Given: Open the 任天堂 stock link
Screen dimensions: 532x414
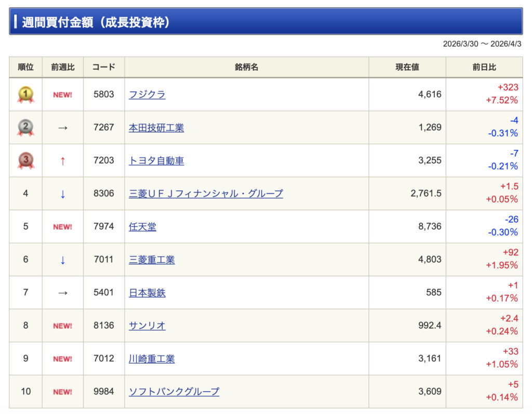Looking at the screenshot, I should click(142, 227).
